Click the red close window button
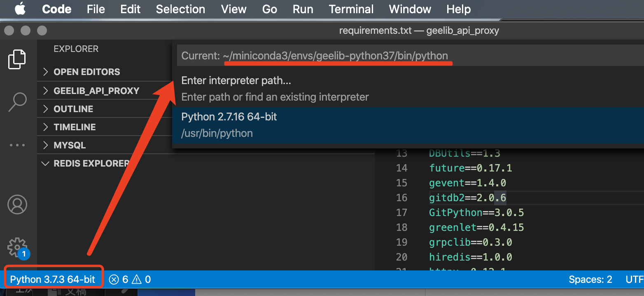 click(x=9, y=31)
